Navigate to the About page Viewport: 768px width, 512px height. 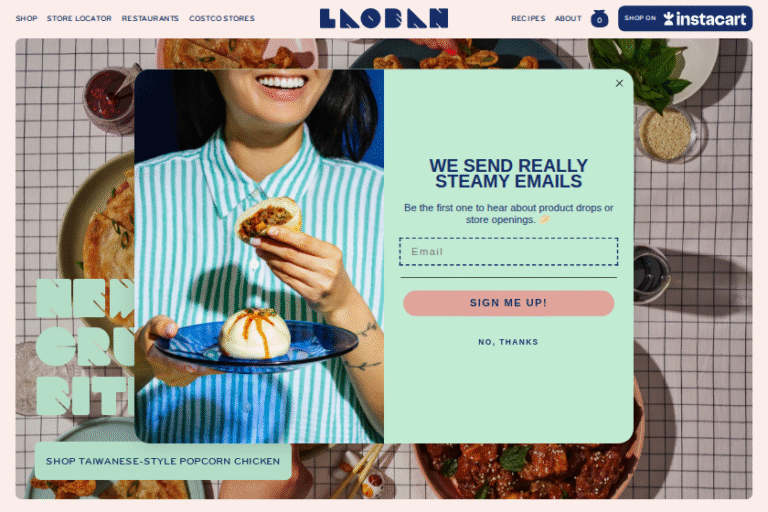[568, 18]
